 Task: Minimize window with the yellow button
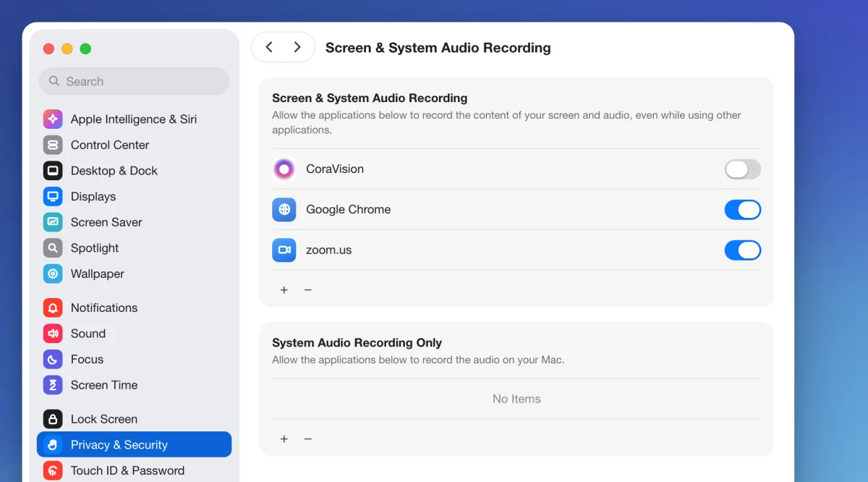click(x=67, y=48)
